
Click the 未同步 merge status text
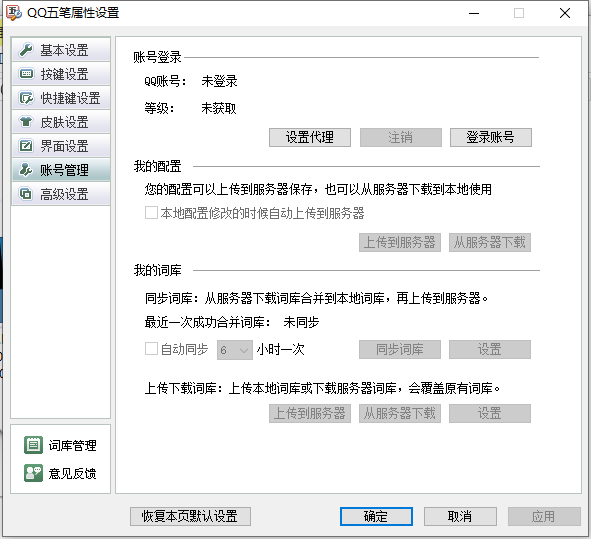[301, 322]
